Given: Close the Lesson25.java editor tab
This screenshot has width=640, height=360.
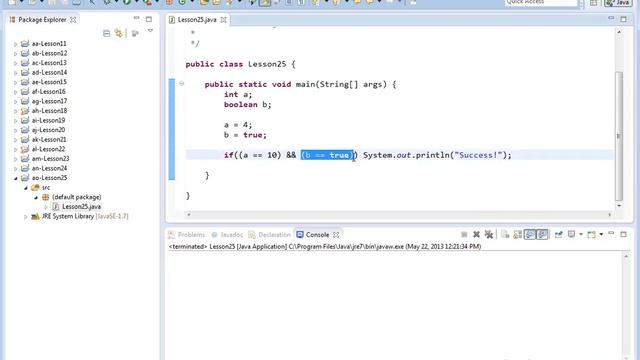Looking at the screenshot, I should tap(224, 20).
